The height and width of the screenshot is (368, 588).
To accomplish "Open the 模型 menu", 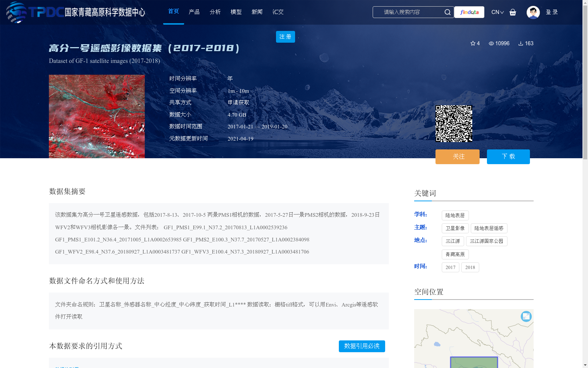I will tap(236, 12).
